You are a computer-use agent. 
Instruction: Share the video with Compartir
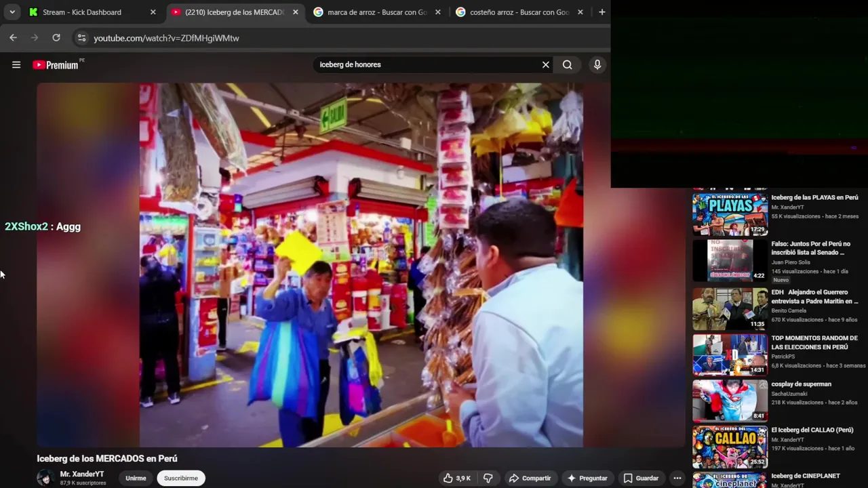tap(530, 478)
